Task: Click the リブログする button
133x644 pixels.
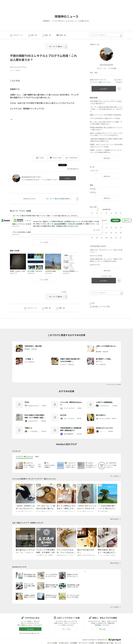Action: click(x=71, y=158)
